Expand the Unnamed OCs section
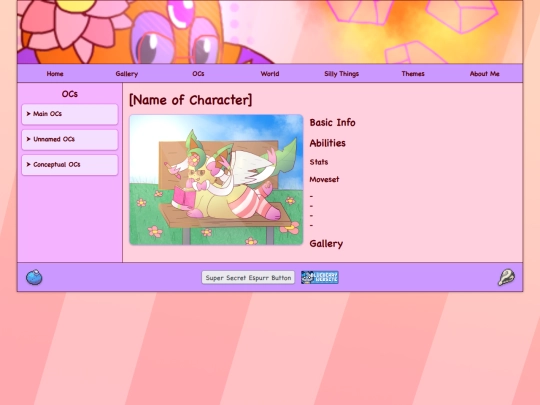 (70, 139)
